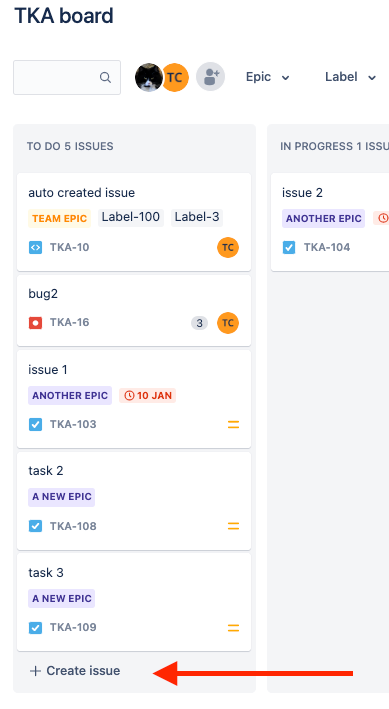
Task: Click TC assignee avatar on auto created issue
Action: (x=228, y=247)
